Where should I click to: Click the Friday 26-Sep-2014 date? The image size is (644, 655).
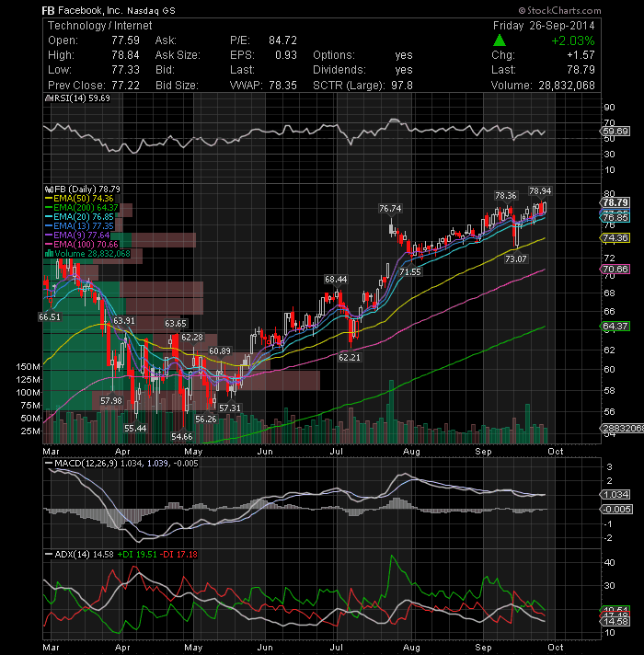point(544,26)
